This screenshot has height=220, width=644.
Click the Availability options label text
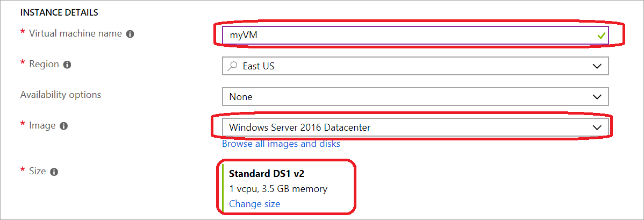61,95
